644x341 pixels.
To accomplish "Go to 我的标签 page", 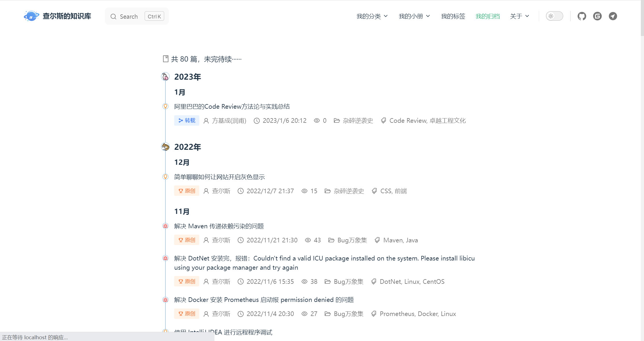I will 453,16.
